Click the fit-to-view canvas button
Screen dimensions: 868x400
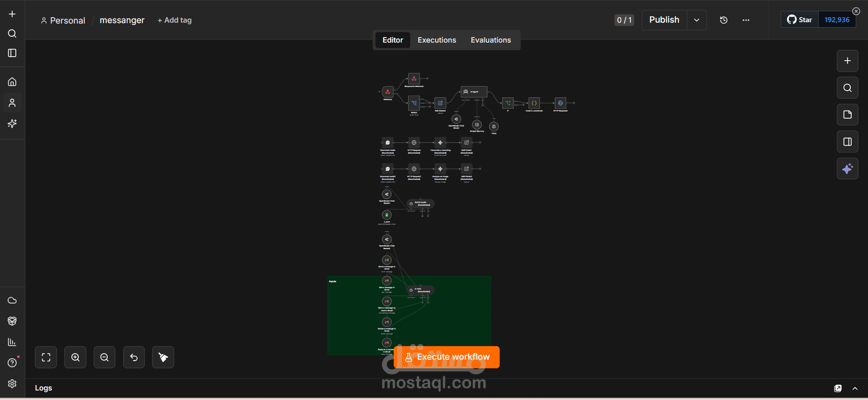[46, 357]
